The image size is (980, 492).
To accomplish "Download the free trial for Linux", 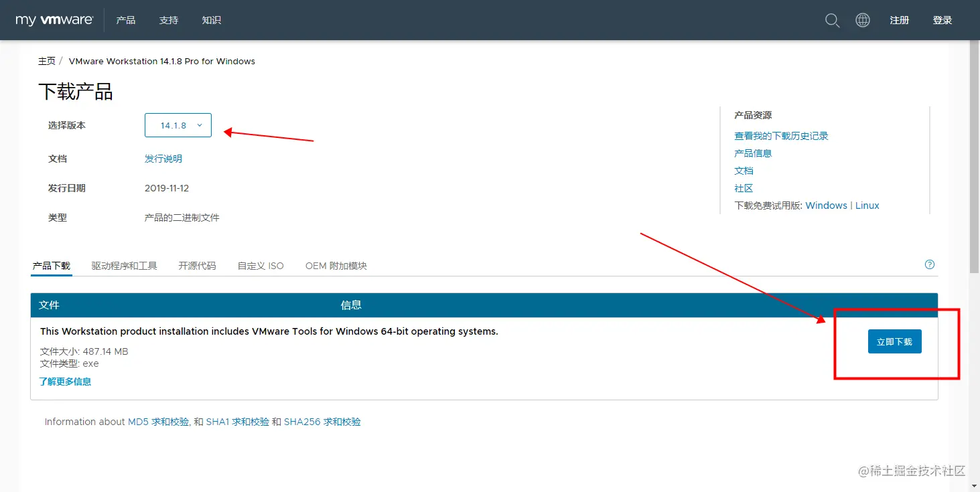I will [x=867, y=206].
